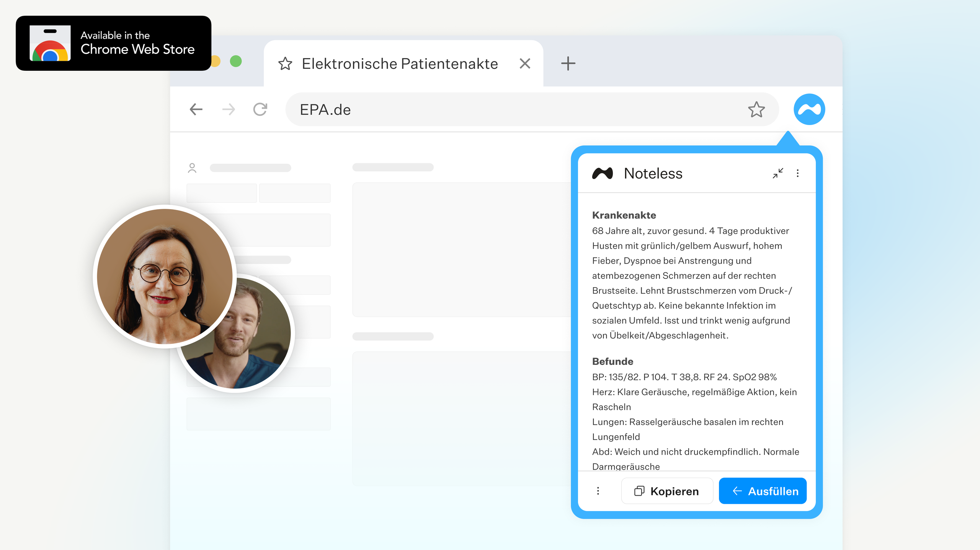
Task: Collapse the Noteless panel with minimize arrows
Action: pyautogui.click(x=777, y=173)
